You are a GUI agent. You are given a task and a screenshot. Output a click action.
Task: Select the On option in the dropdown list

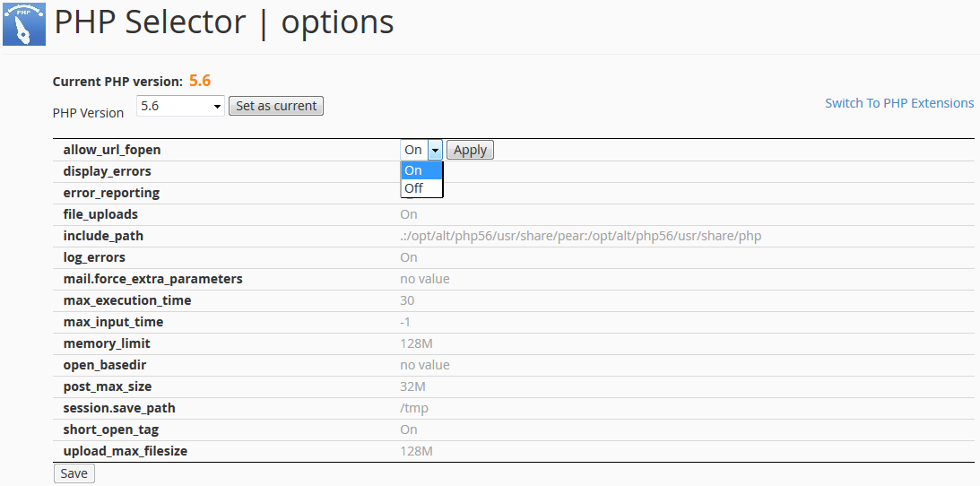pyautogui.click(x=421, y=170)
